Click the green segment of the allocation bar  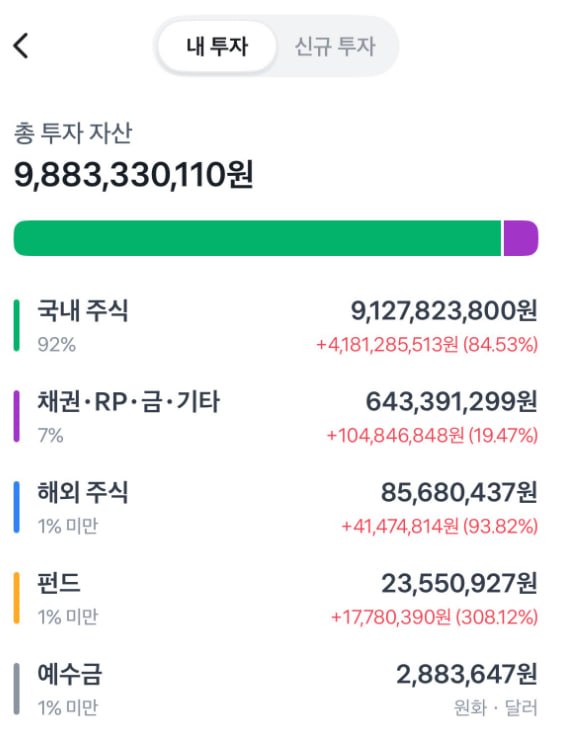[257, 238]
